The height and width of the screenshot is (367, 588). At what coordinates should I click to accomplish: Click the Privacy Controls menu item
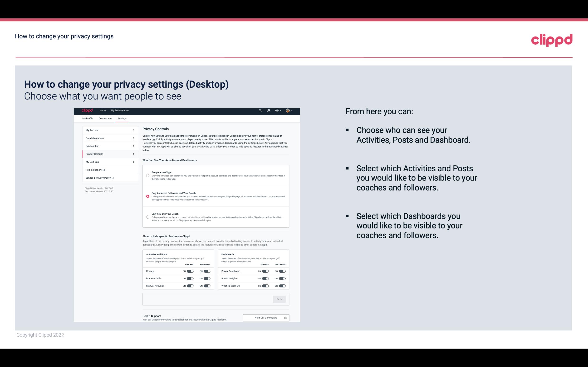tap(108, 154)
